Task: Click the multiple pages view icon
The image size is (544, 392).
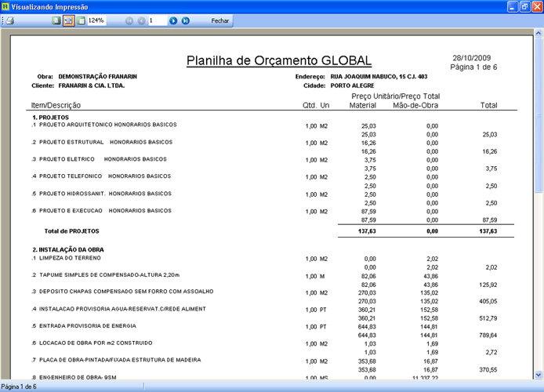Action: tap(81, 21)
